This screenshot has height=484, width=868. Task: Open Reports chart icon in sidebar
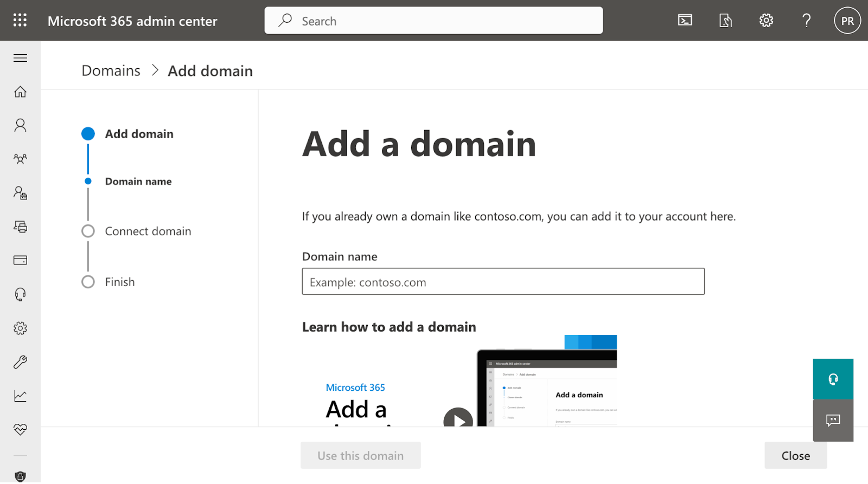pyautogui.click(x=20, y=396)
